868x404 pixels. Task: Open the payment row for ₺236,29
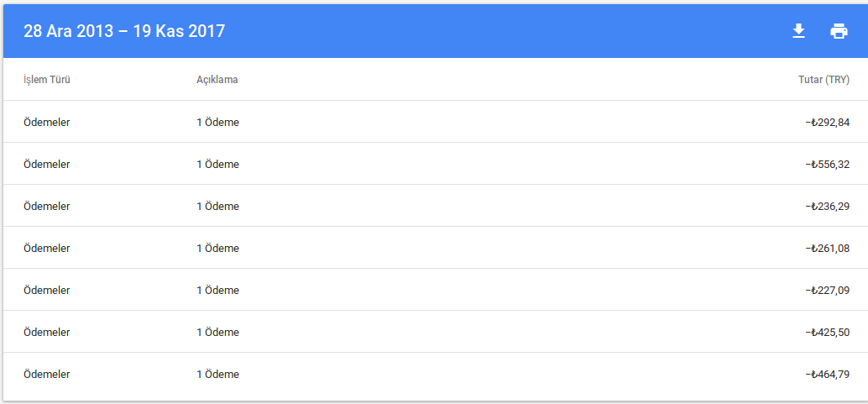[x=436, y=206]
